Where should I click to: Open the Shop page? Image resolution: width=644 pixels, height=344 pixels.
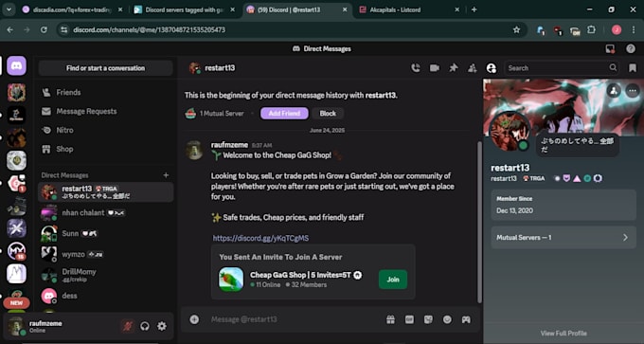(x=106, y=149)
